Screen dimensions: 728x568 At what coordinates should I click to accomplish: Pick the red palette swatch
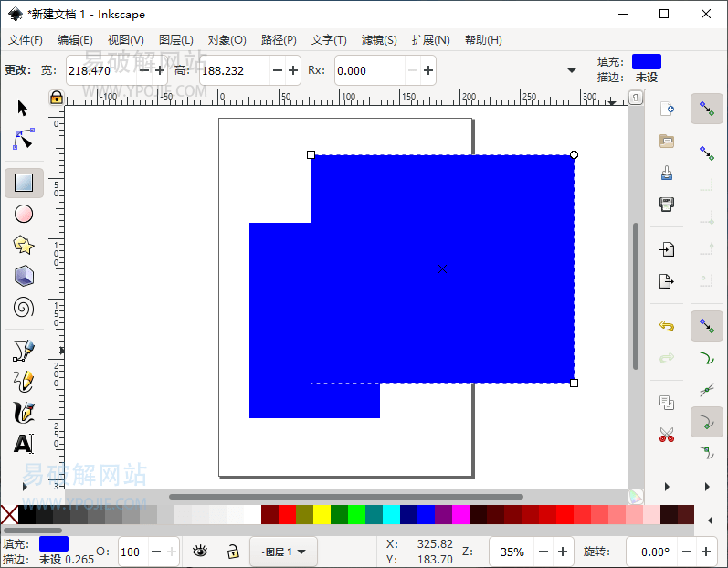point(287,515)
